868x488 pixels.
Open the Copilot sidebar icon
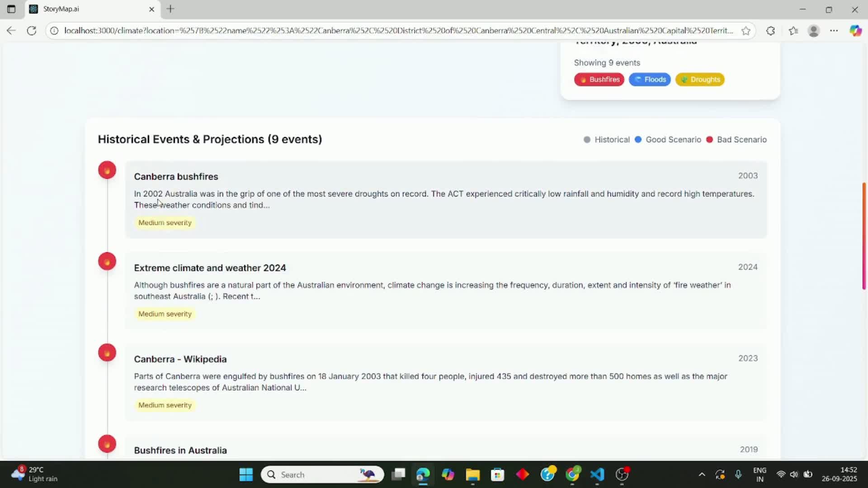(x=855, y=31)
